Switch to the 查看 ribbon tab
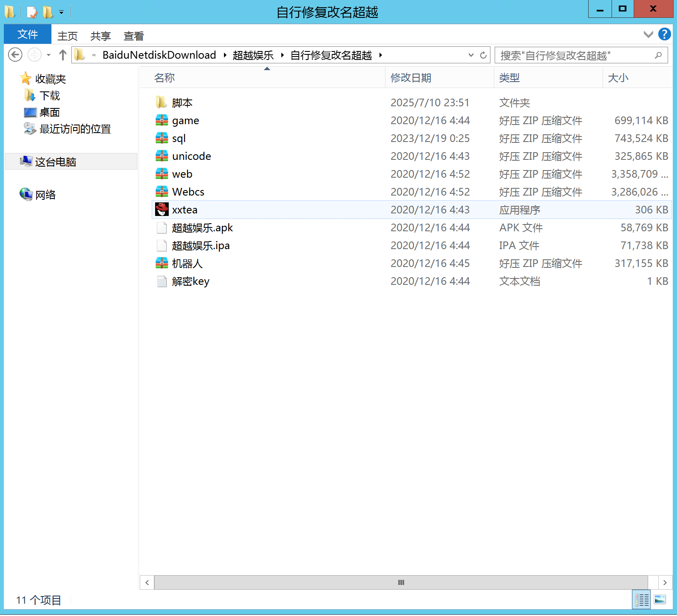 tap(133, 36)
